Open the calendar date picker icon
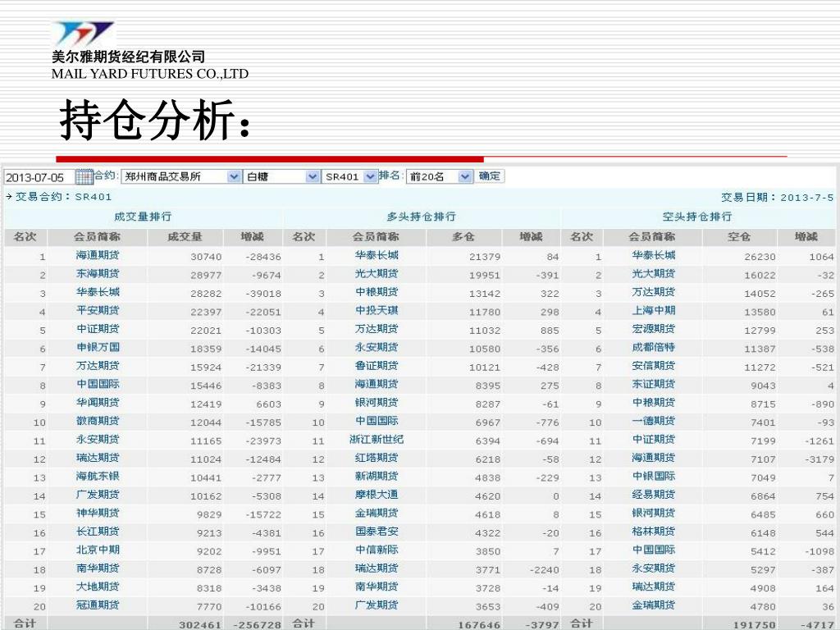Image resolution: width=840 pixels, height=630 pixels. (84, 176)
